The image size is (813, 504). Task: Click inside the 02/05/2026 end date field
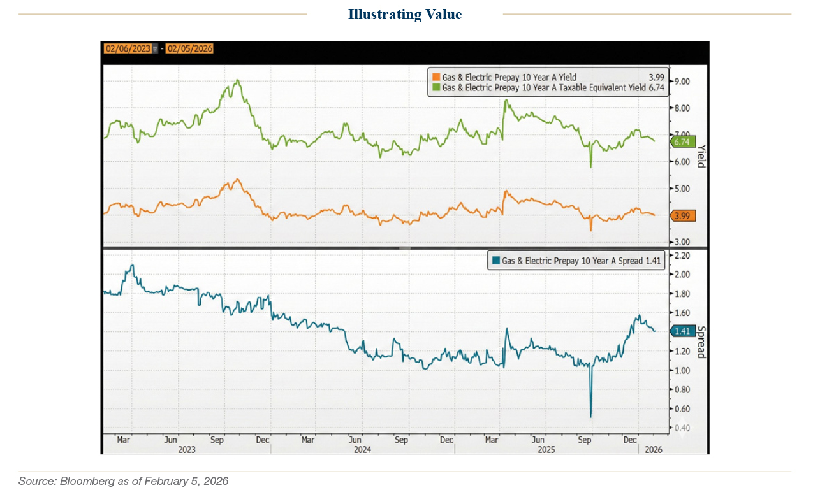click(191, 48)
